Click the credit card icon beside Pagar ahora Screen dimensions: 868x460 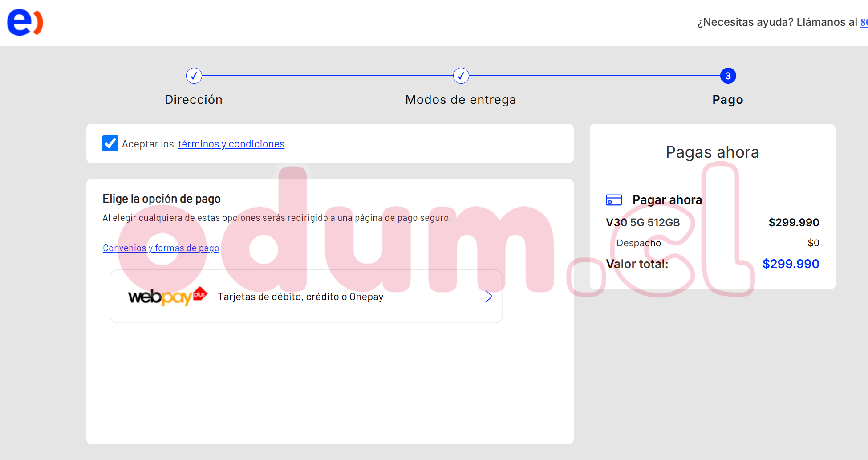tap(614, 200)
